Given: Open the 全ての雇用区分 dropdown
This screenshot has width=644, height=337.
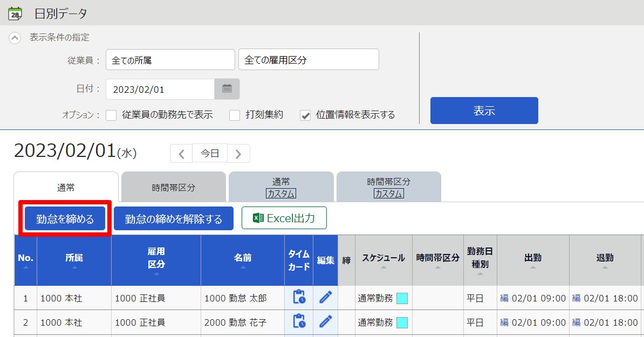Looking at the screenshot, I should pyautogui.click(x=309, y=59).
